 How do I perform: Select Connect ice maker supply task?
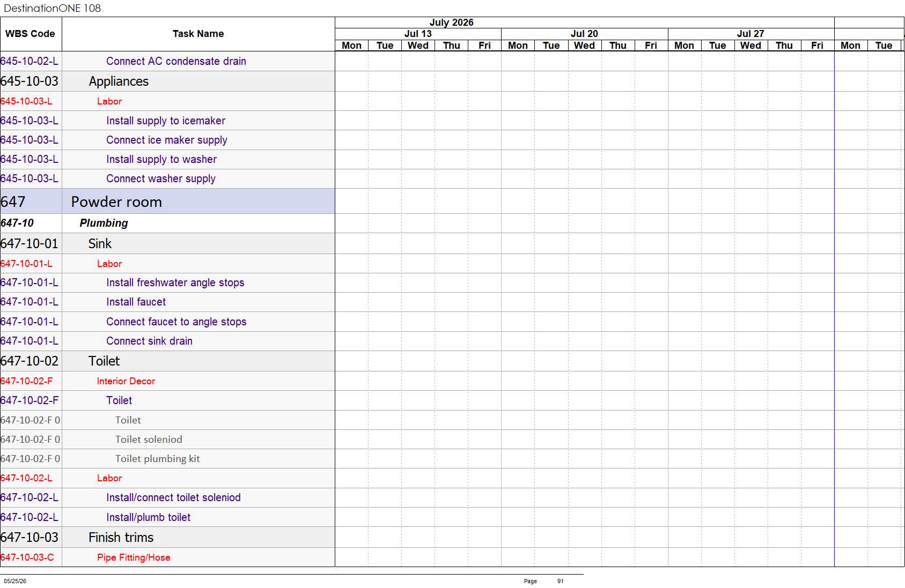click(167, 140)
